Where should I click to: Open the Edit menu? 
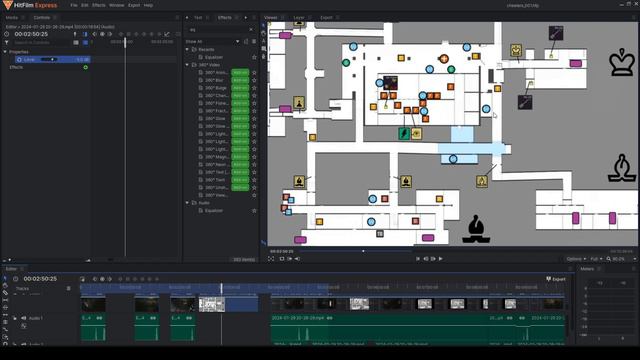pyautogui.click(x=84, y=5)
